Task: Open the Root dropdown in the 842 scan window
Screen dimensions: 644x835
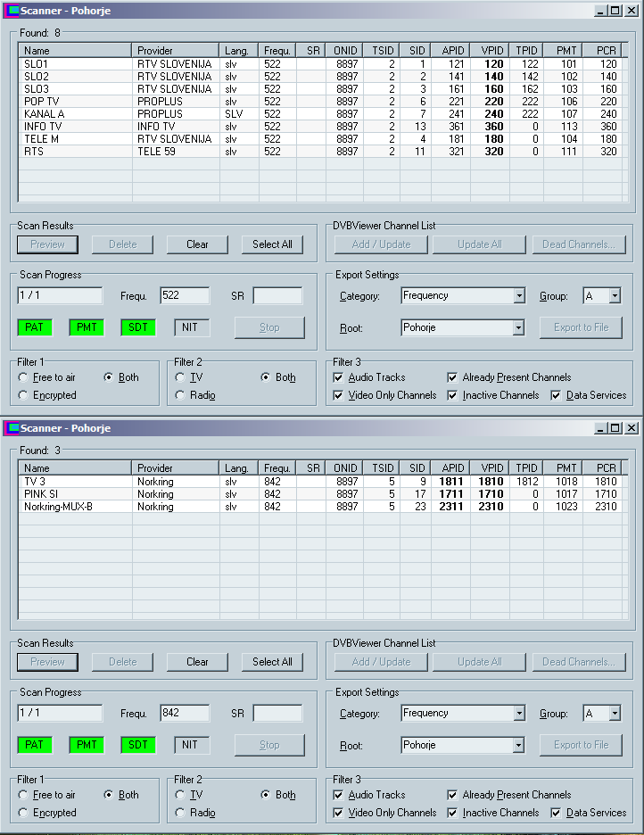Action: pos(519,745)
